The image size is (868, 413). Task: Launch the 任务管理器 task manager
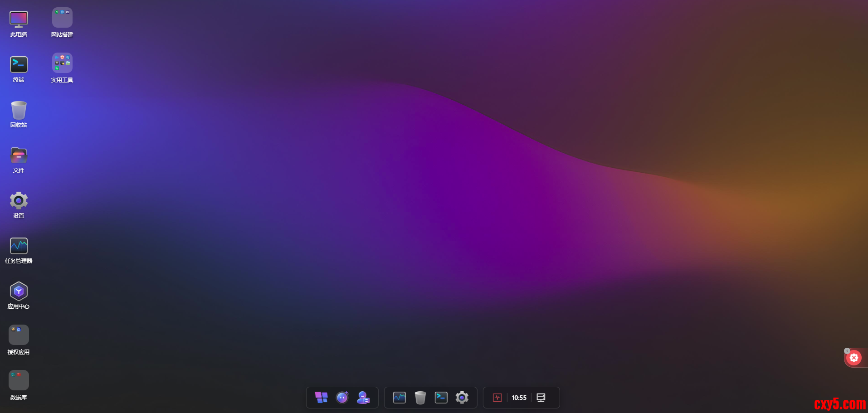(18, 245)
